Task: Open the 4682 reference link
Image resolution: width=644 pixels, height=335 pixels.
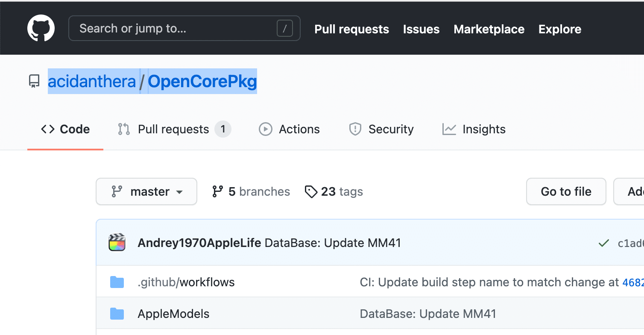Action: (x=633, y=282)
